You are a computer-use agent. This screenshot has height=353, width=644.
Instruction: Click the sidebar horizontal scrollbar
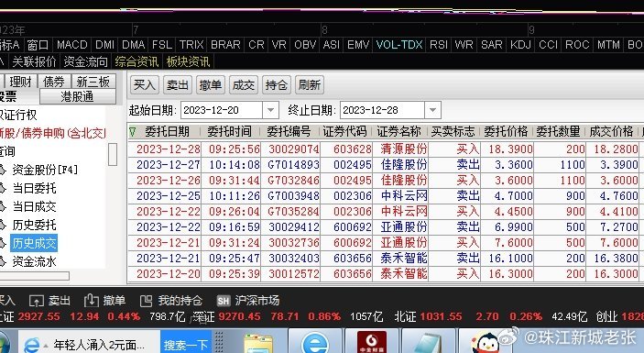(35, 276)
